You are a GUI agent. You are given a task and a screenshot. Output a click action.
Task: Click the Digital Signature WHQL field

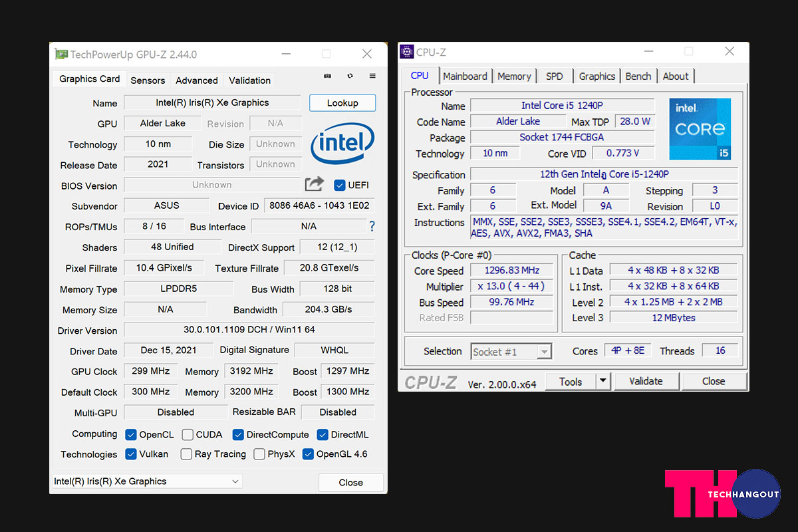pos(334,350)
